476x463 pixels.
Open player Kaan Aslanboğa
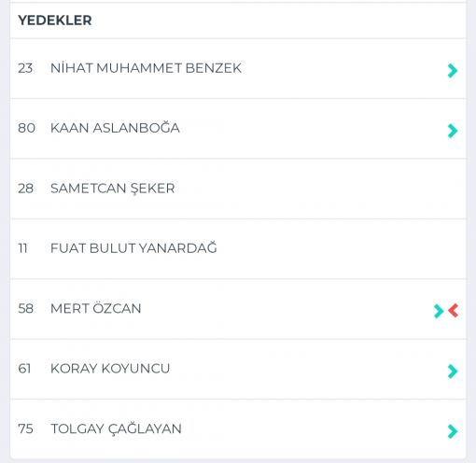[x=115, y=128]
